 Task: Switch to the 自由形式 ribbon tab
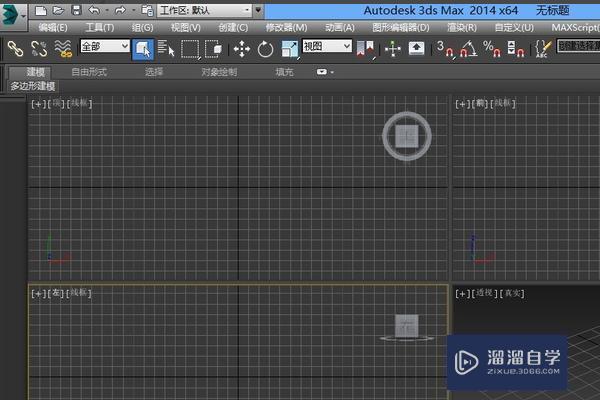(x=90, y=72)
